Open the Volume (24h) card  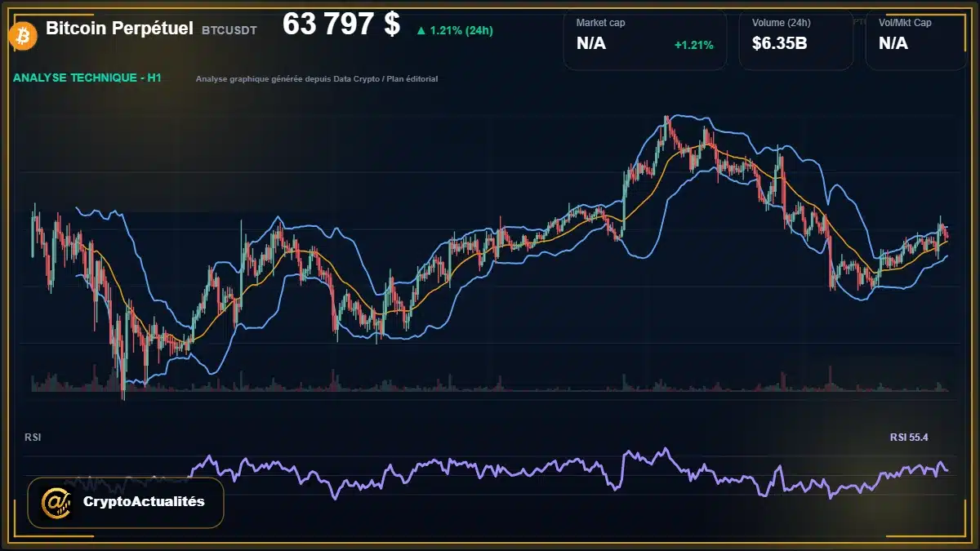[x=795, y=40]
